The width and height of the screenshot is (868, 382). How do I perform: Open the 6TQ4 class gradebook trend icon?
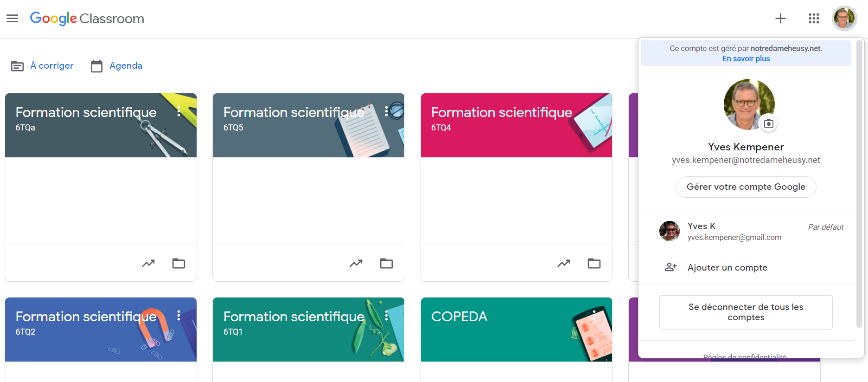[564, 264]
